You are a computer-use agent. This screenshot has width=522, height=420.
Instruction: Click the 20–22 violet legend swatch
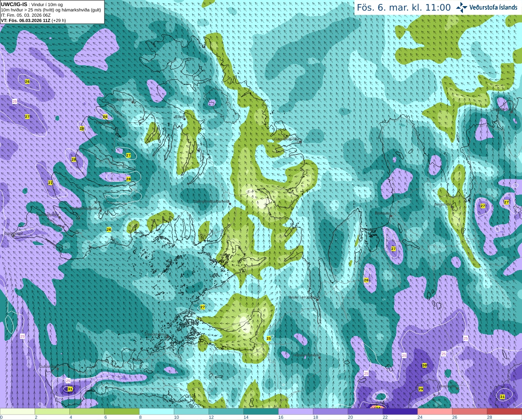[x=366, y=411]
